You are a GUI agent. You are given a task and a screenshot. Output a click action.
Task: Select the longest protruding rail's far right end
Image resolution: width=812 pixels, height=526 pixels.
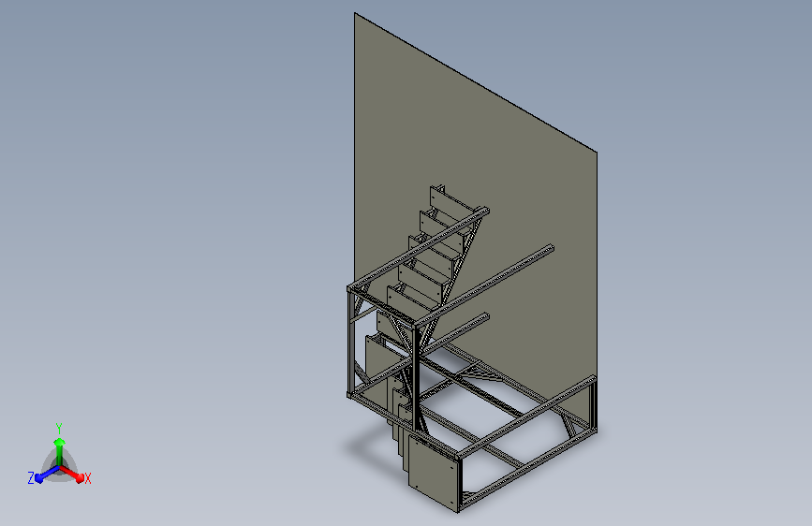[550, 249]
